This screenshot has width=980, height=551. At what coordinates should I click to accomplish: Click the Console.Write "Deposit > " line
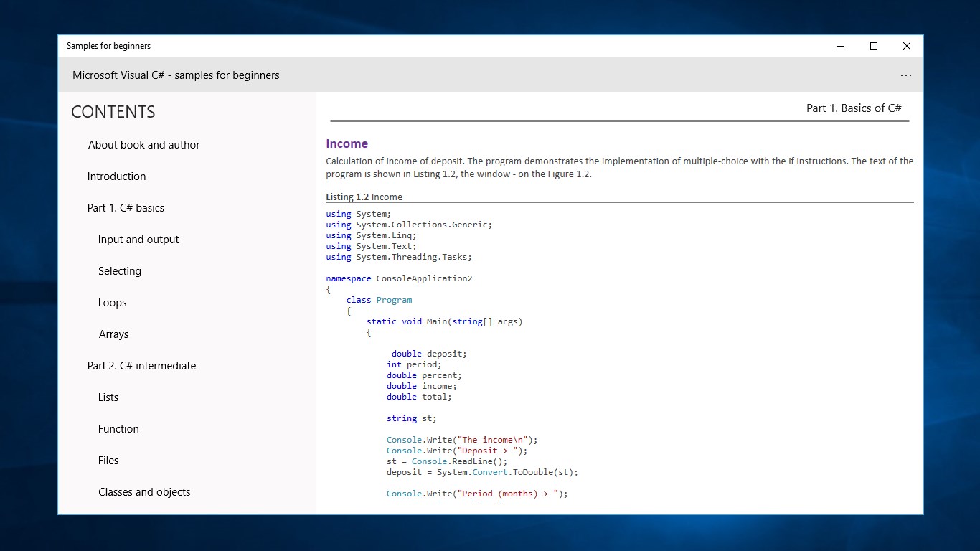click(457, 451)
